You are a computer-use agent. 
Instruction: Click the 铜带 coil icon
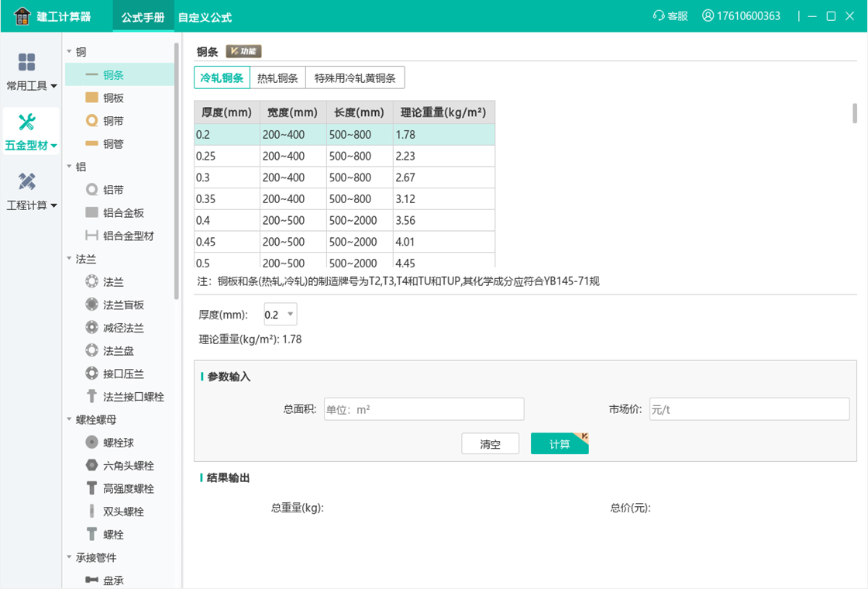pos(92,121)
